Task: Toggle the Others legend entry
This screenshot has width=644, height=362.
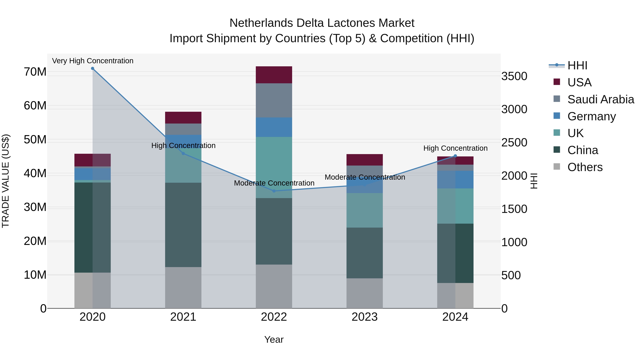Action: [x=578, y=167]
